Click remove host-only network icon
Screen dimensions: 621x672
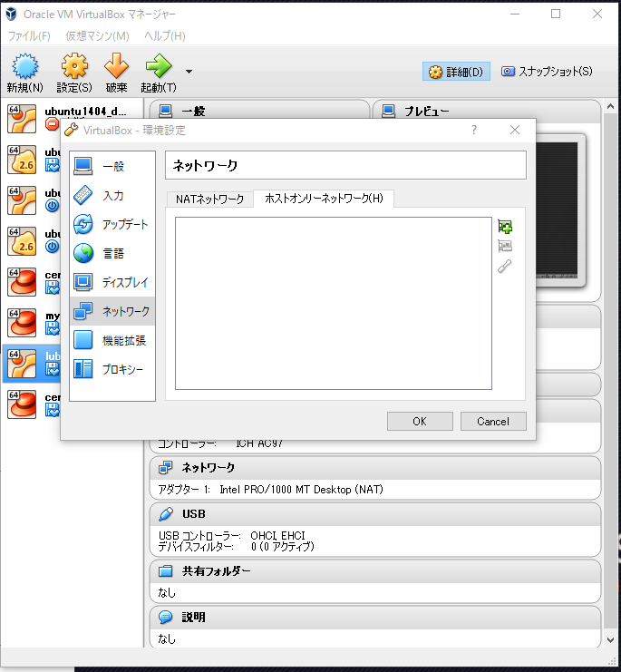(x=505, y=246)
